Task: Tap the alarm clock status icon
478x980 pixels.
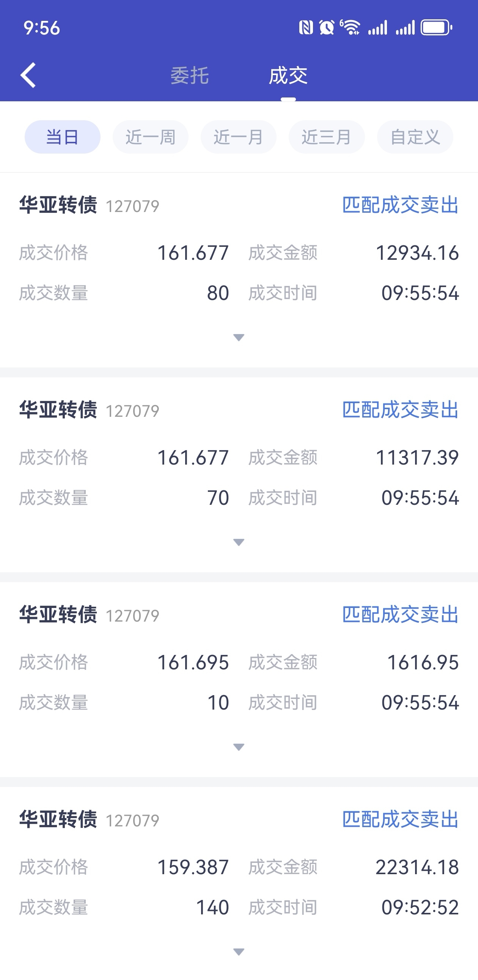Action: (x=327, y=28)
